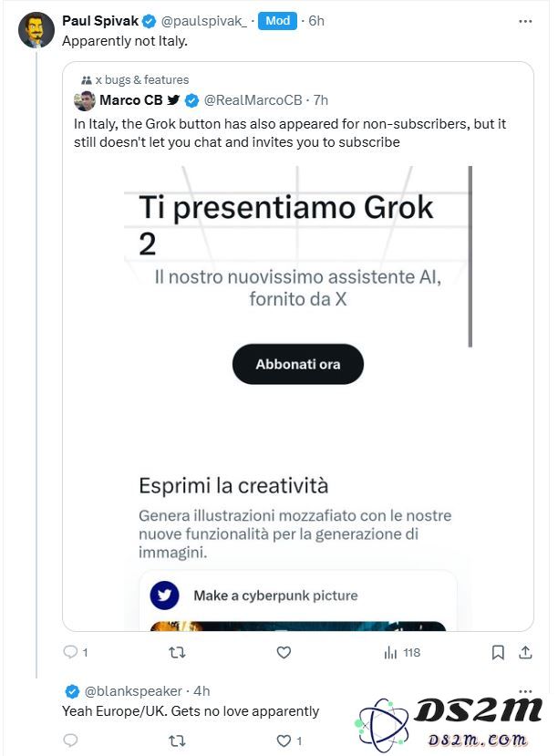Click the reply icon under Paul Spivak's post

[x=70, y=652]
